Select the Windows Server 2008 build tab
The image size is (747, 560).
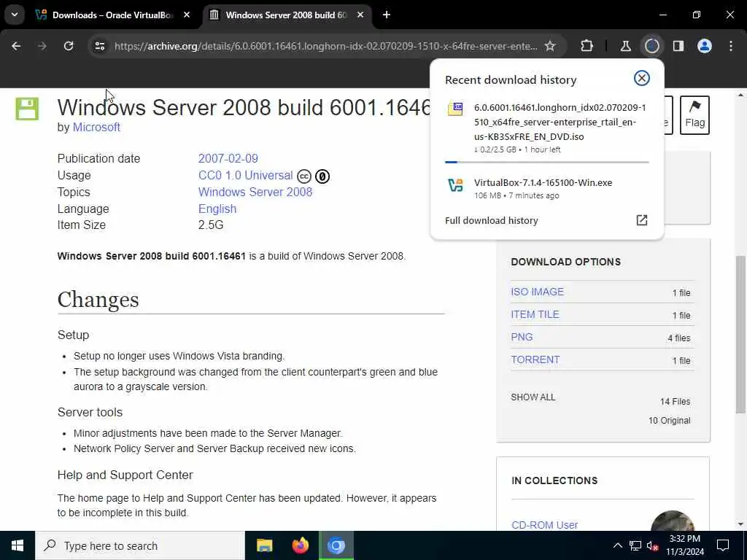(286, 15)
